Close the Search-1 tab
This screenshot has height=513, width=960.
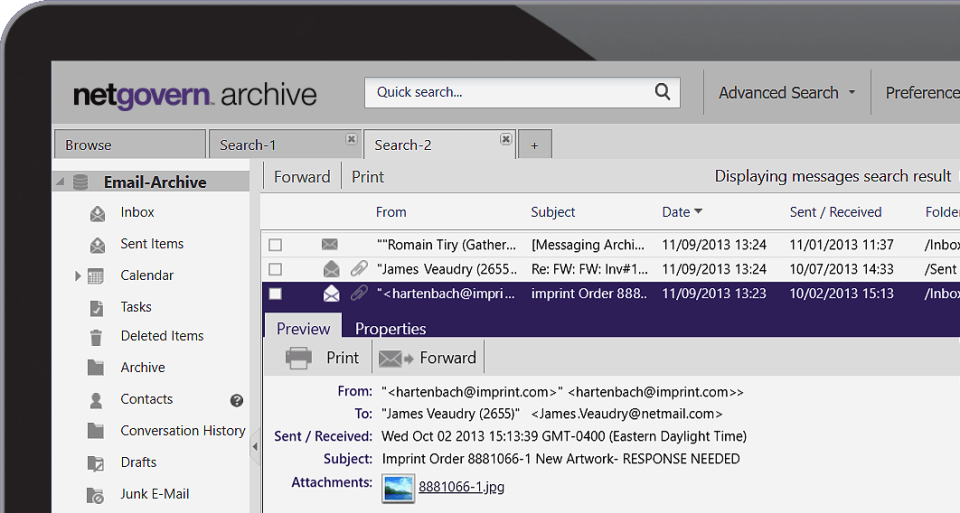pyautogui.click(x=351, y=139)
